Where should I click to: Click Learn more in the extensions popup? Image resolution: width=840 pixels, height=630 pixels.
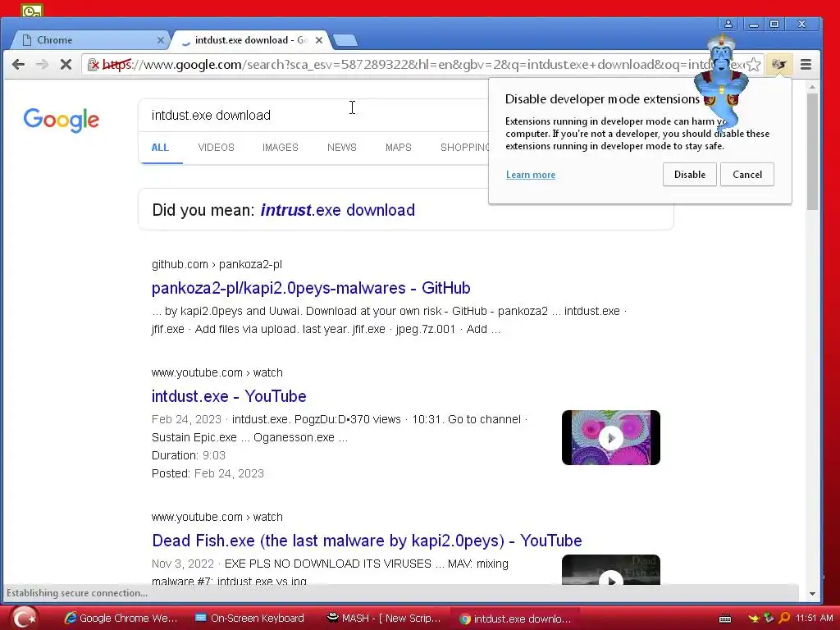(531, 175)
